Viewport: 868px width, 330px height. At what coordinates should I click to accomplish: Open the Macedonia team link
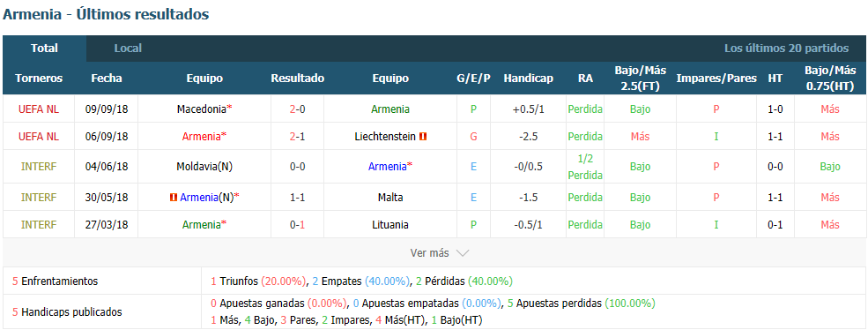click(202, 109)
